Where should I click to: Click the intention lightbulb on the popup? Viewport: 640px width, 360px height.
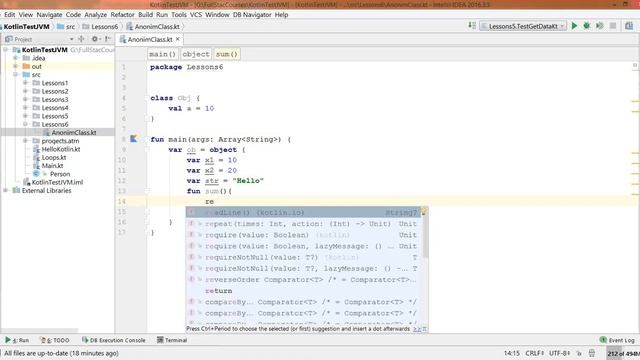click(424, 212)
